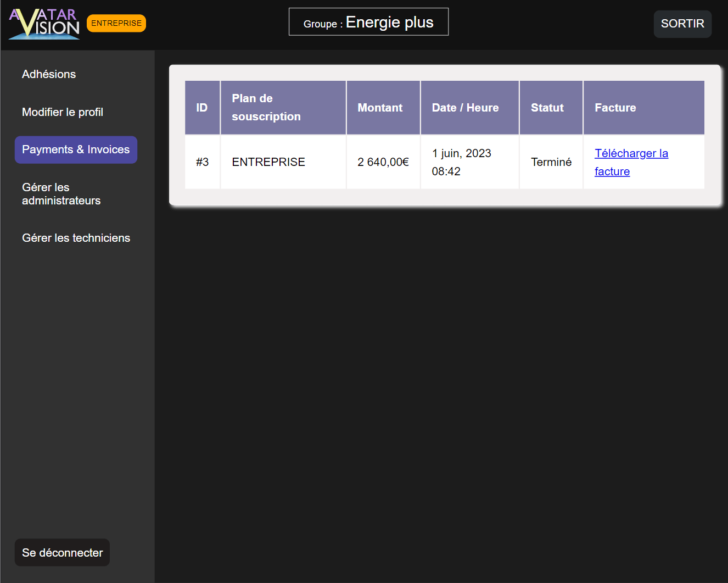Screen dimensions: 728x583
Task: Click the Montant column header
Action: pyautogui.click(x=383, y=108)
